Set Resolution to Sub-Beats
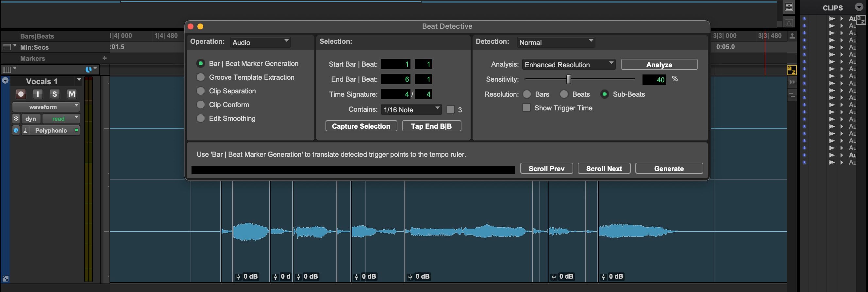This screenshot has width=868, height=292. (x=605, y=94)
